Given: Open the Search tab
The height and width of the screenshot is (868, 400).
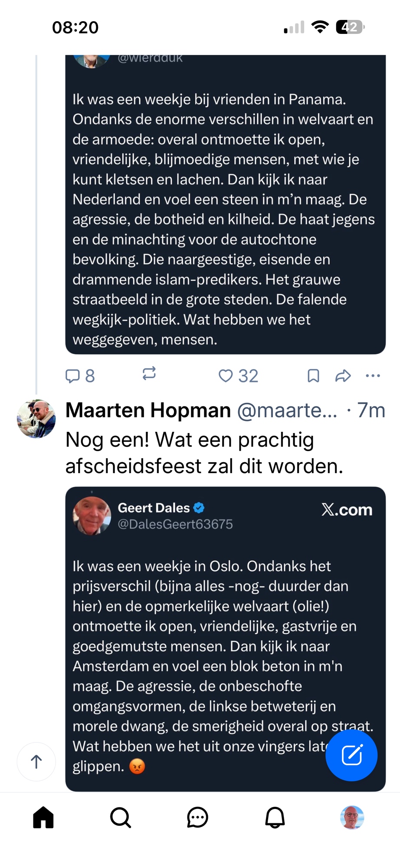Looking at the screenshot, I should 120,818.
